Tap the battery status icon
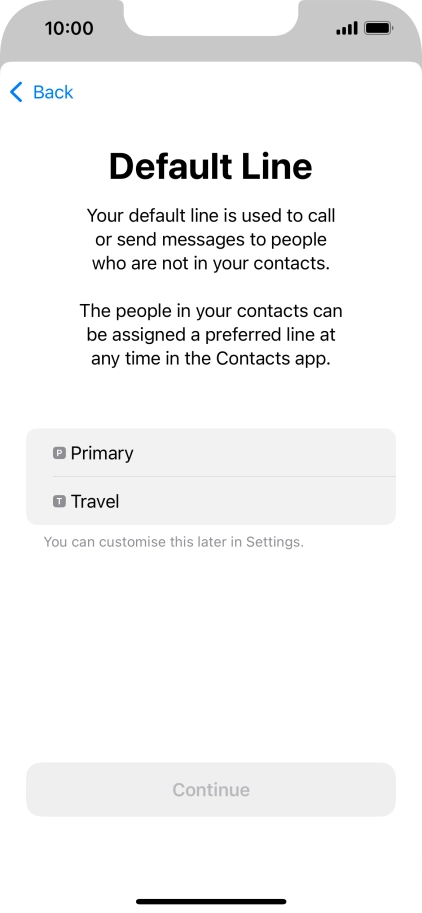Image resolution: width=422 pixels, height=913 pixels. [378, 28]
